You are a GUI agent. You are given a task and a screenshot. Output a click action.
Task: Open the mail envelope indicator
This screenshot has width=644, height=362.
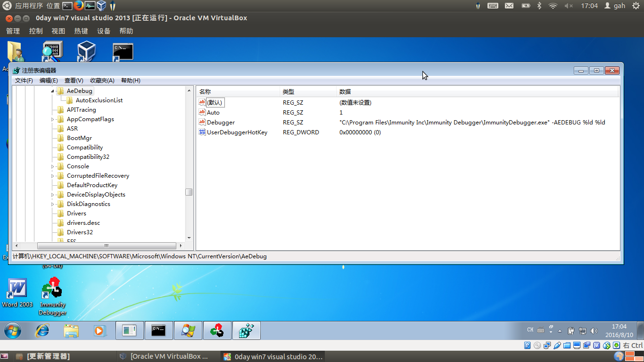(x=509, y=6)
